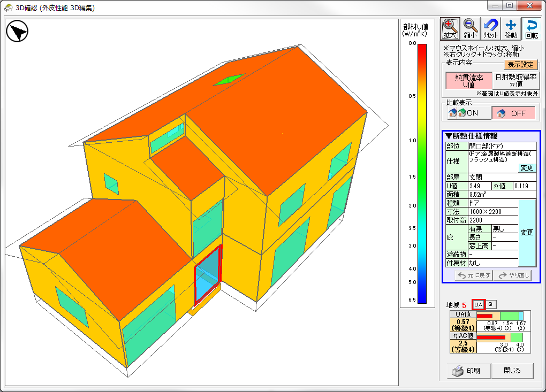
Task: Minimize the 3D確認 window
Action: pos(495,6)
